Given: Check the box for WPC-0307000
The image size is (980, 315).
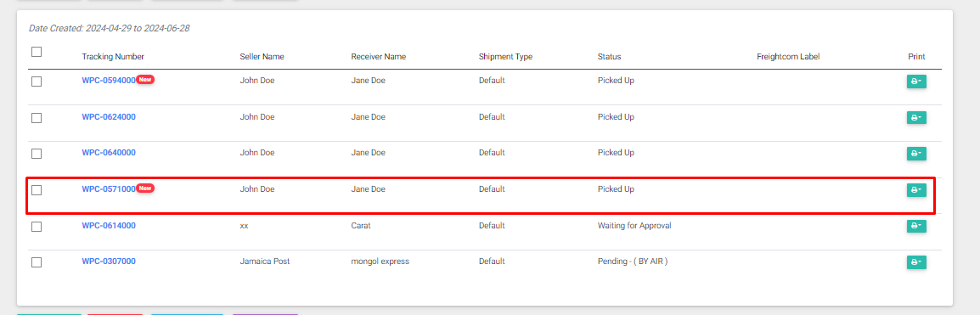Looking at the screenshot, I should point(37,262).
